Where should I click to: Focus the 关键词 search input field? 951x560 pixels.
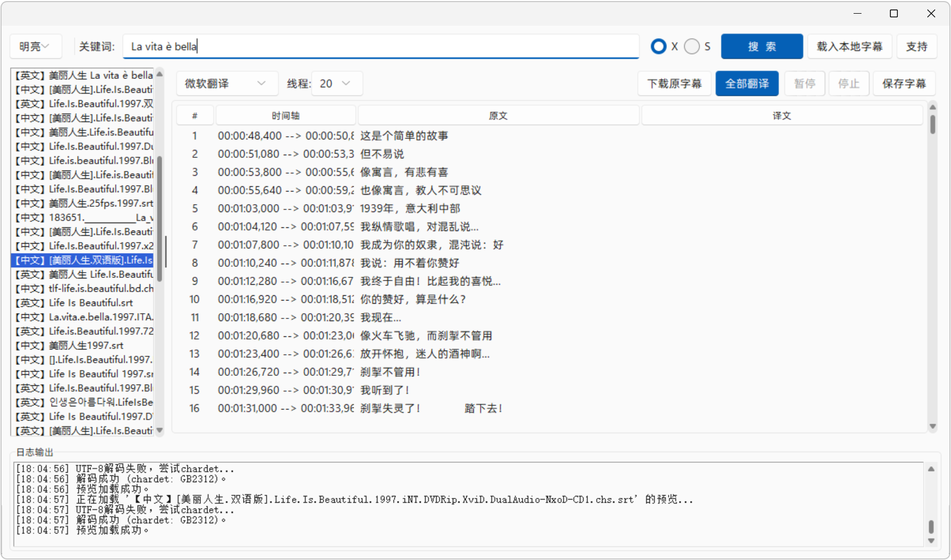click(381, 46)
